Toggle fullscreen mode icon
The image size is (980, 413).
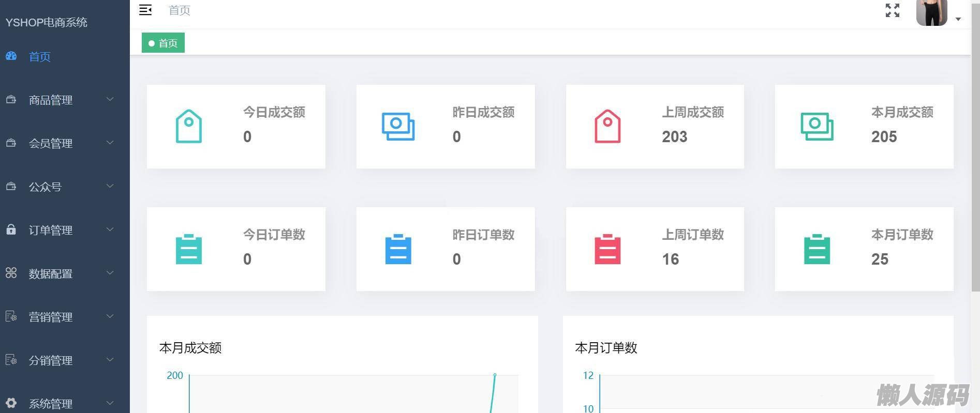point(893,10)
